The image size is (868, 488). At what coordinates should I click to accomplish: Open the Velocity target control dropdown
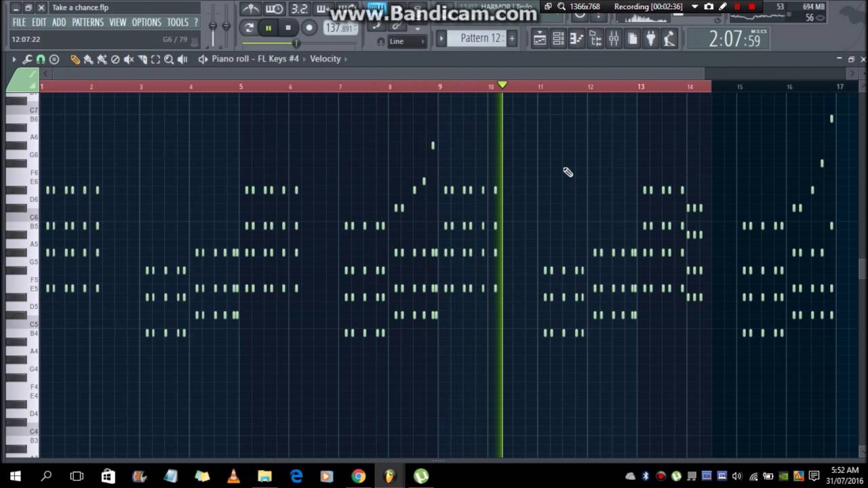325,59
